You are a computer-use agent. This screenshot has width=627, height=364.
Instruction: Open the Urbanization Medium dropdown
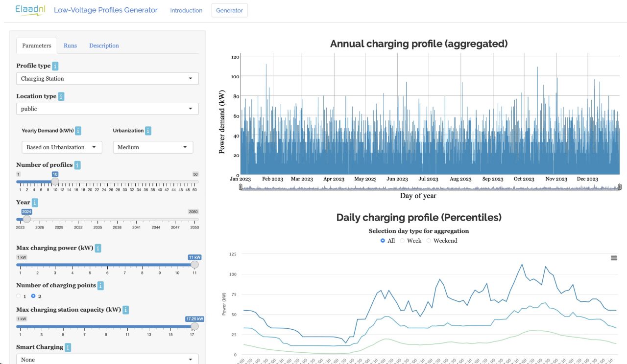click(x=153, y=147)
